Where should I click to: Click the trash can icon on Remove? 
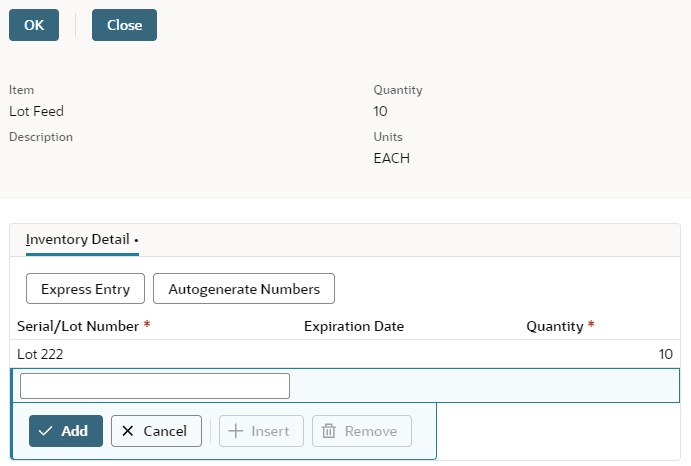(x=329, y=431)
